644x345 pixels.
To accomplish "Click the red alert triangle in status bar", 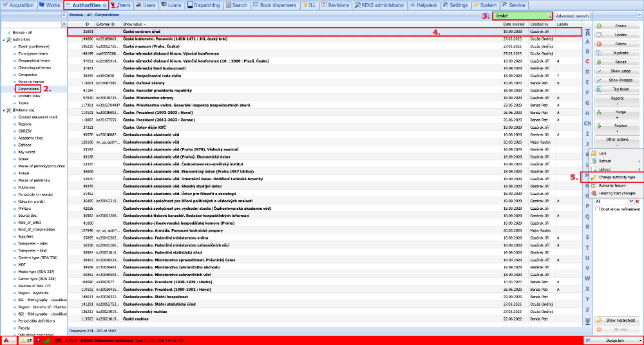I will point(7,340).
